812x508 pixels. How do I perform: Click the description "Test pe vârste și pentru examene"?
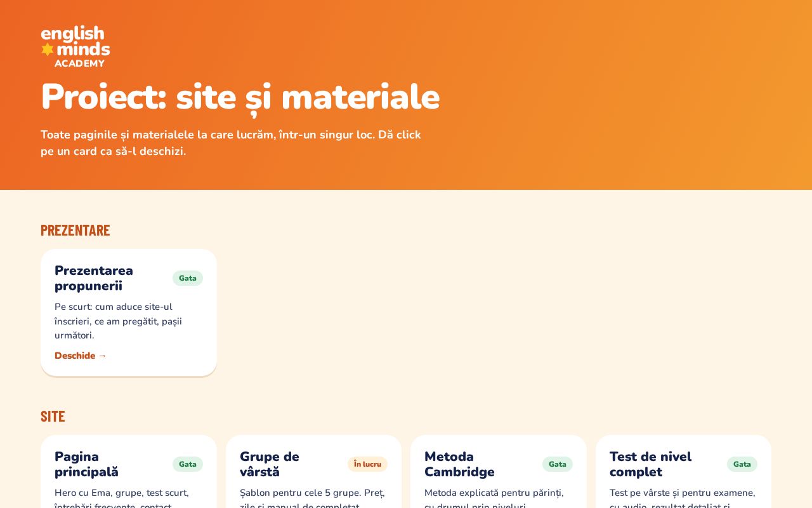point(683,499)
